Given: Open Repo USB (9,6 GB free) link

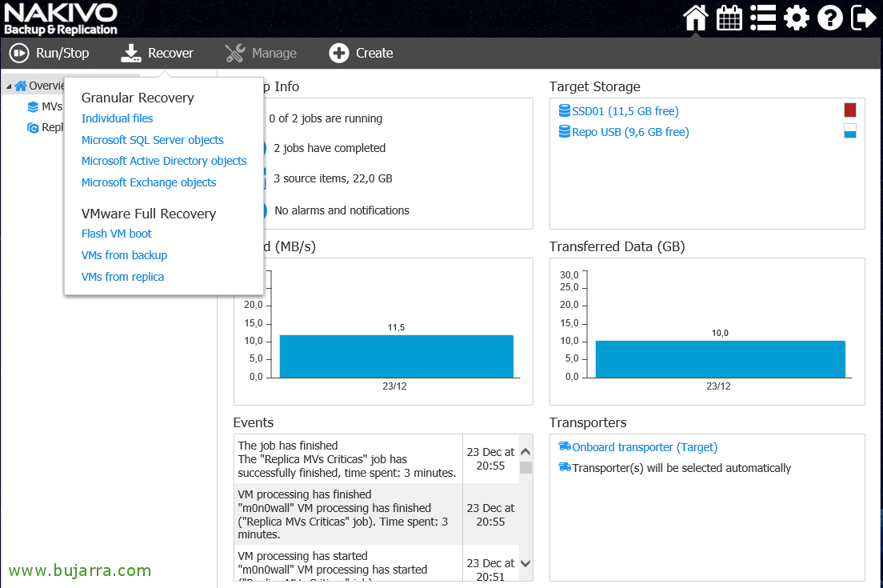Looking at the screenshot, I should 631,132.
